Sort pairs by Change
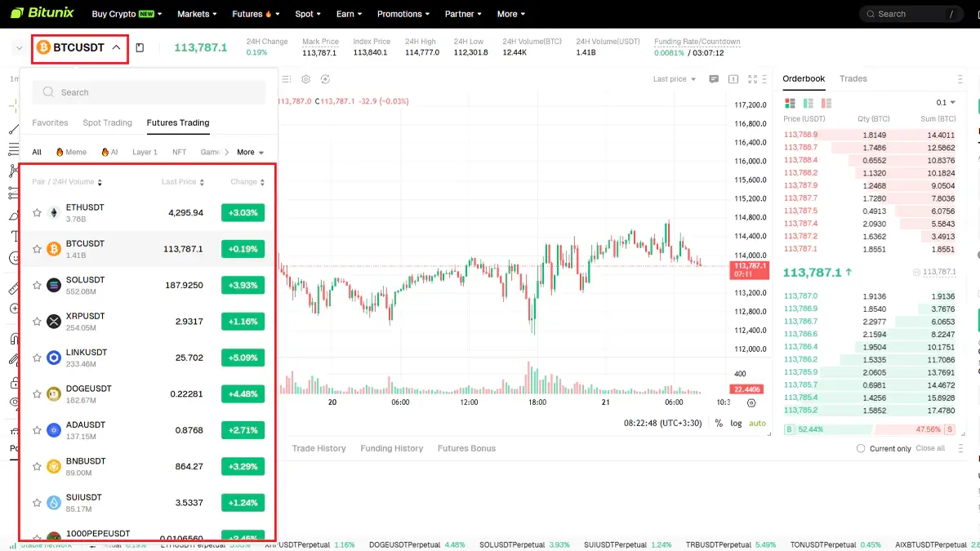 click(x=247, y=182)
